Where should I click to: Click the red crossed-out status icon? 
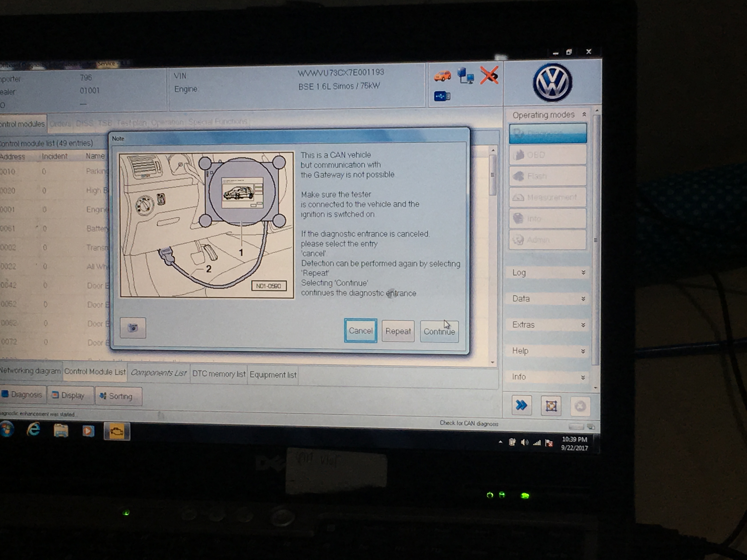click(x=489, y=75)
